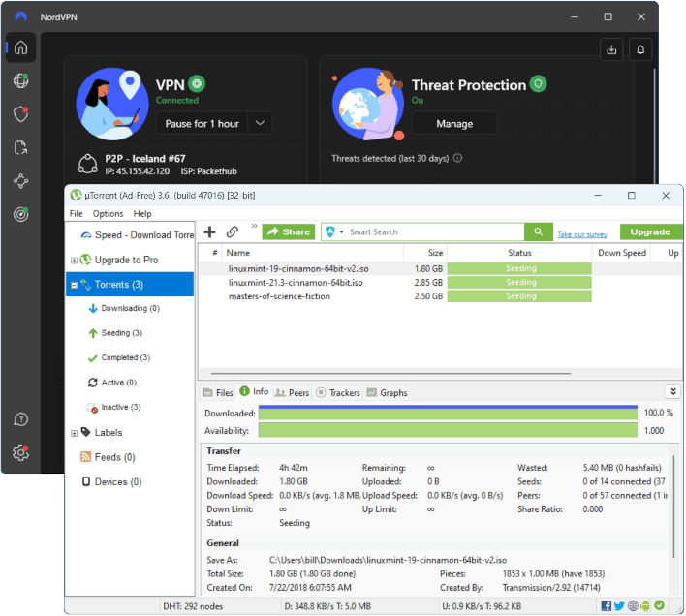Open NordVPN Home sidebar icon
The width and height of the screenshot is (686, 616).
click(x=20, y=47)
